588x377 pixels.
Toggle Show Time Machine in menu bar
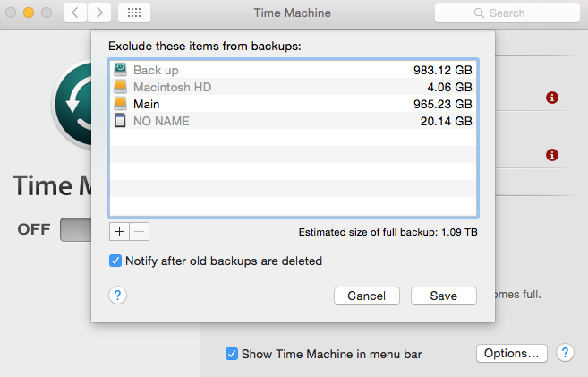coord(232,354)
